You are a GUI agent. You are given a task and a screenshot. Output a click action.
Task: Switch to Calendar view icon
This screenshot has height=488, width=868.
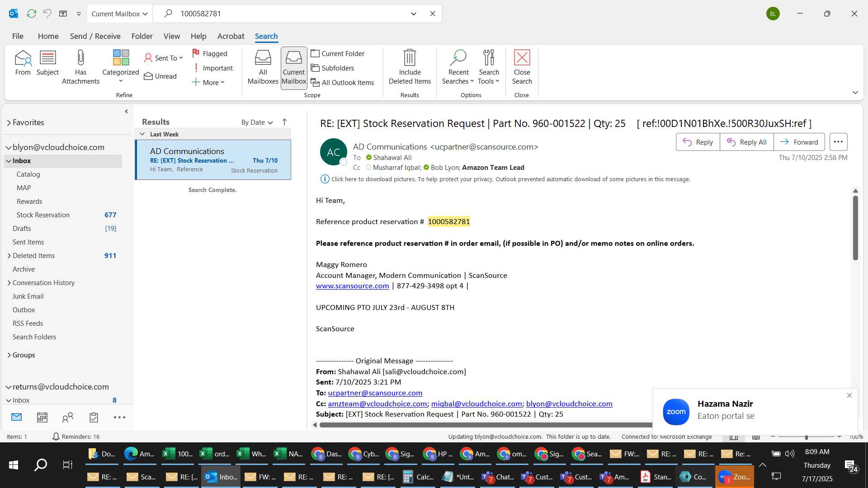tap(42, 417)
